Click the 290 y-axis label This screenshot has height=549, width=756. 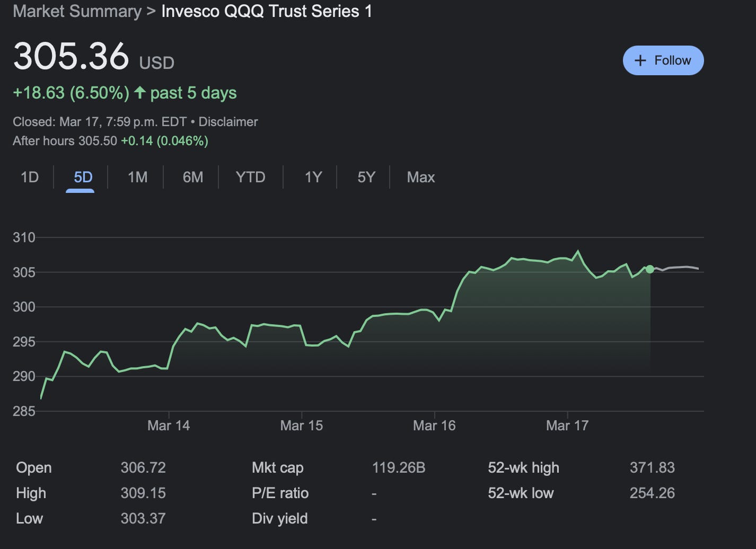coord(24,376)
